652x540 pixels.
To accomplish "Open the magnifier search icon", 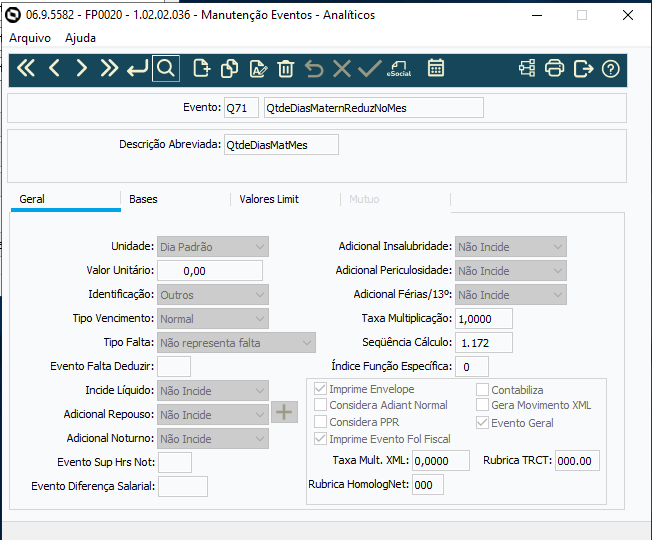I will tap(166, 68).
